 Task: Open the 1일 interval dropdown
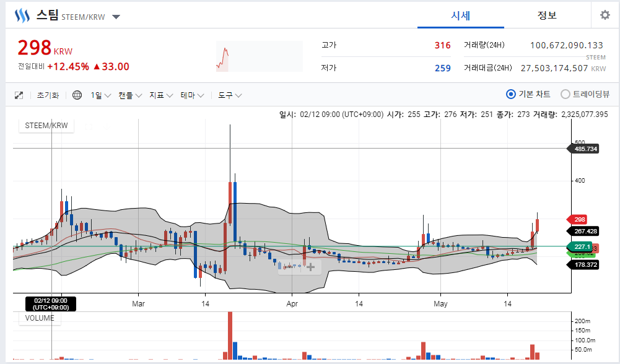coord(100,95)
